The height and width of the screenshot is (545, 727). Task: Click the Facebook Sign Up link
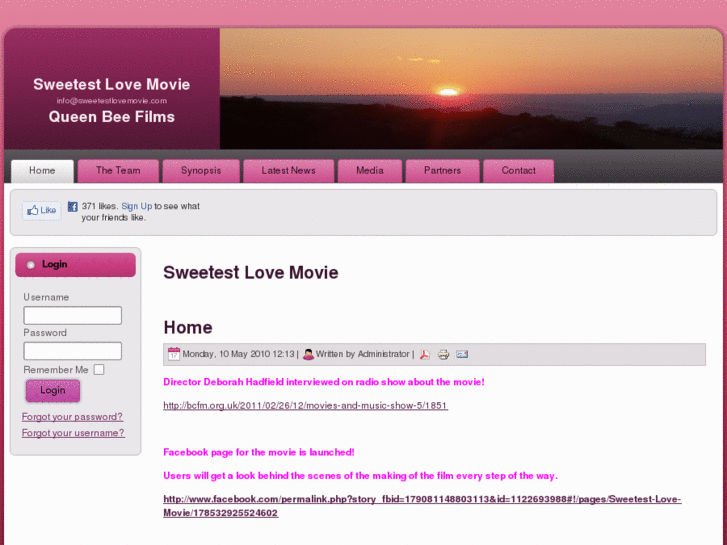point(137,206)
